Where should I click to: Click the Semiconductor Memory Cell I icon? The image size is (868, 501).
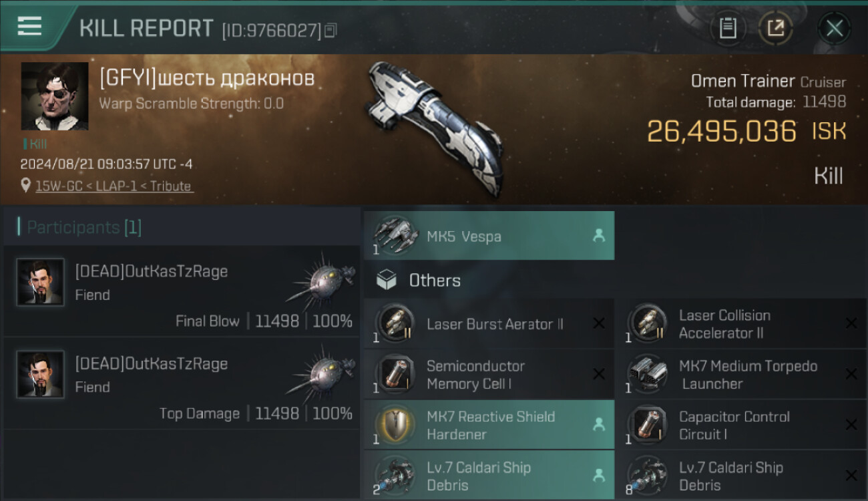395,374
